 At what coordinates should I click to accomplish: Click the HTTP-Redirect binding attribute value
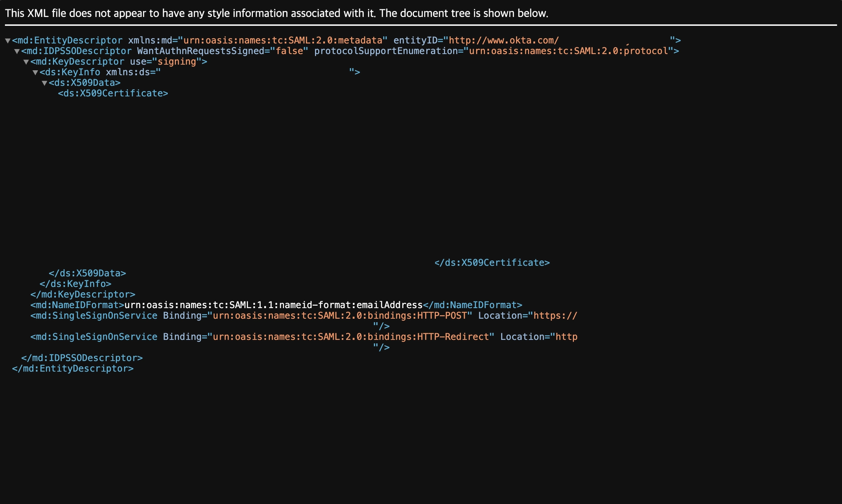click(x=350, y=337)
